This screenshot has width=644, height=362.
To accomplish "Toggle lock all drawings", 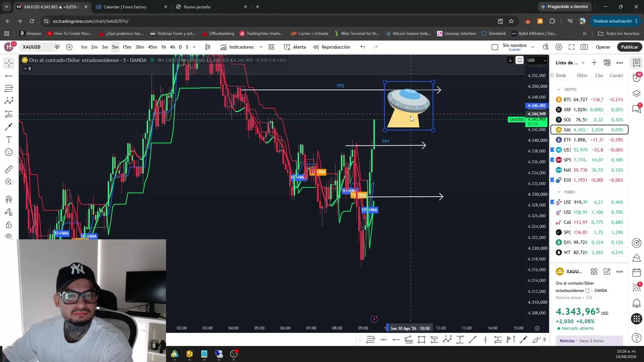I will (9, 225).
